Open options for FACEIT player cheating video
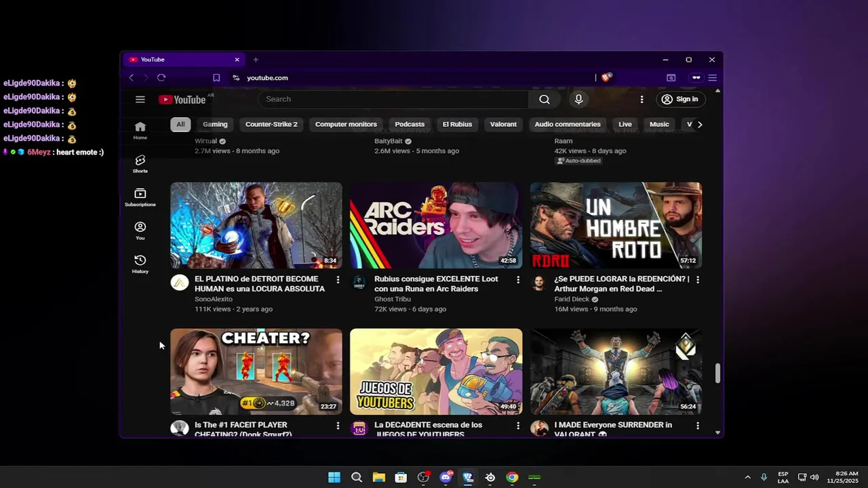 338,426
